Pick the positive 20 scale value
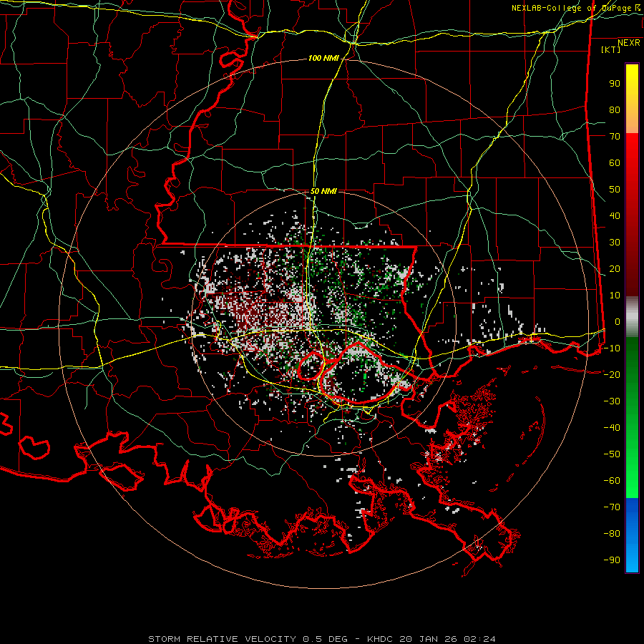Screen dimensions: 644x644 pos(615,268)
